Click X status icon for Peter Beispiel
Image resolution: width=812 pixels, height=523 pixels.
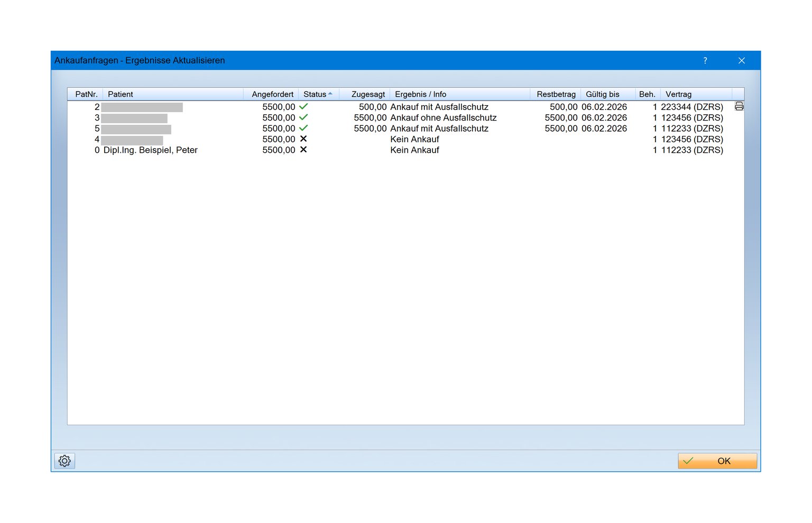(303, 150)
